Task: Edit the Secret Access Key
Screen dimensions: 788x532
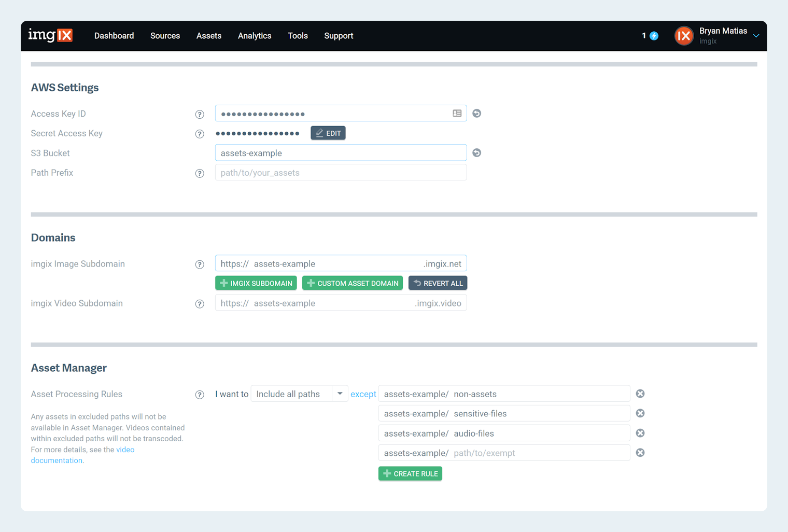Action: (x=328, y=133)
